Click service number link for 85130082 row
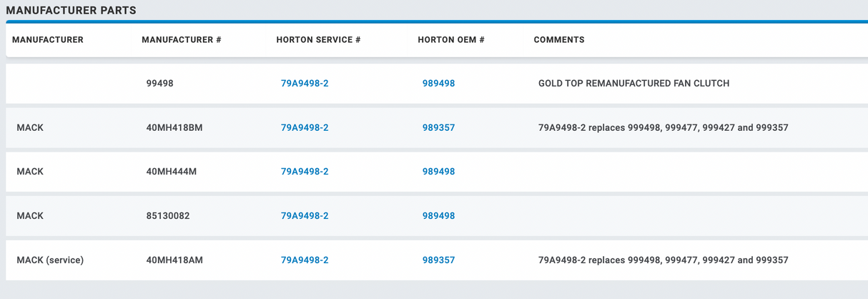Viewport: 868px width, 299px height. (x=305, y=216)
